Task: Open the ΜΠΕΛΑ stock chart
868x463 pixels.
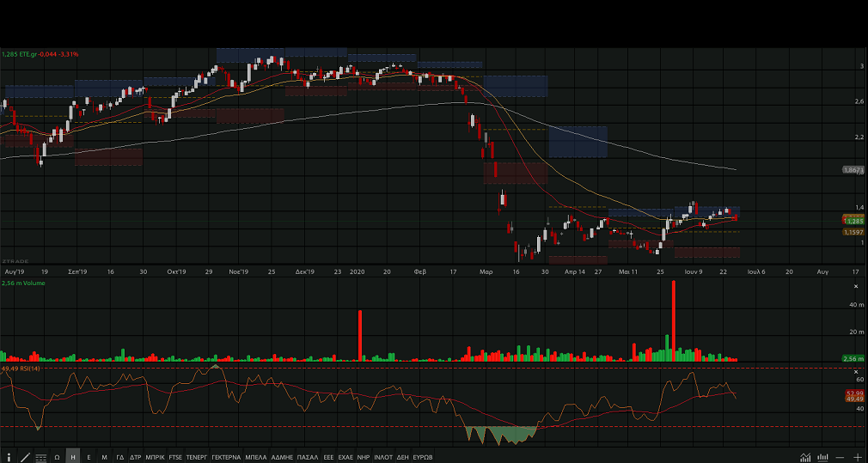Action: coord(256,457)
